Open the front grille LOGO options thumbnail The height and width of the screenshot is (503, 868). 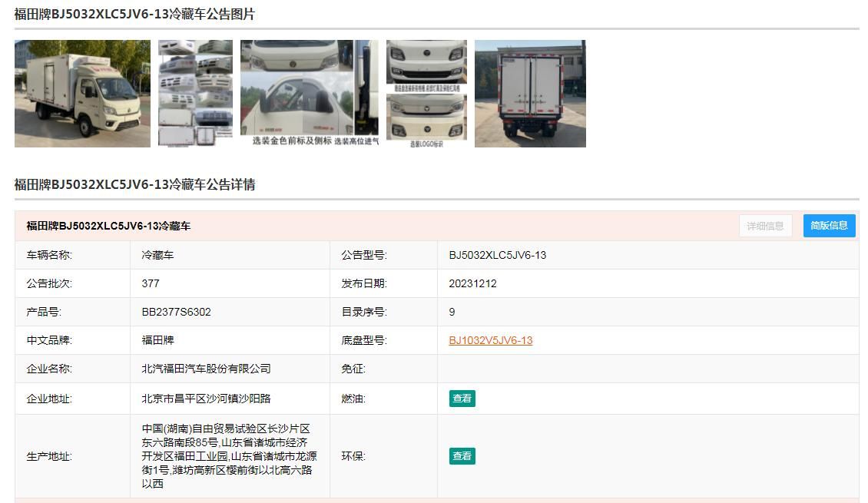(x=426, y=94)
